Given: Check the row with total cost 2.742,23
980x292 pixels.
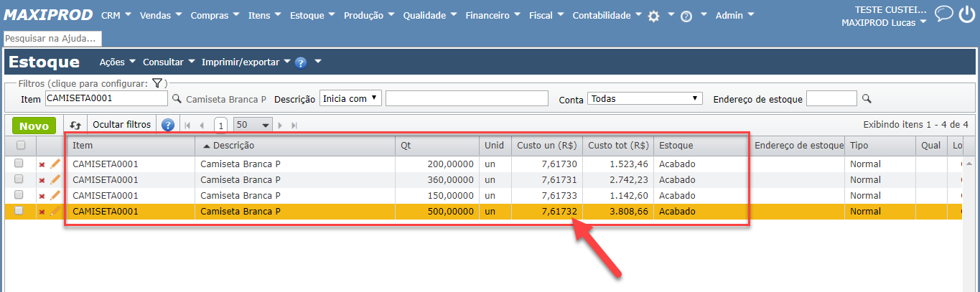Looking at the screenshot, I should pyautogui.click(x=19, y=179).
